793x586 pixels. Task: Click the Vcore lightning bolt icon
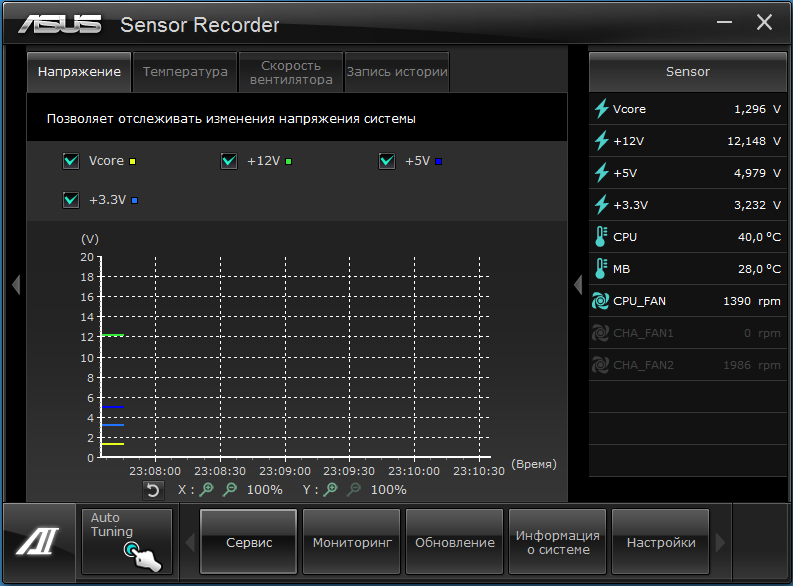[x=601, y=109]
